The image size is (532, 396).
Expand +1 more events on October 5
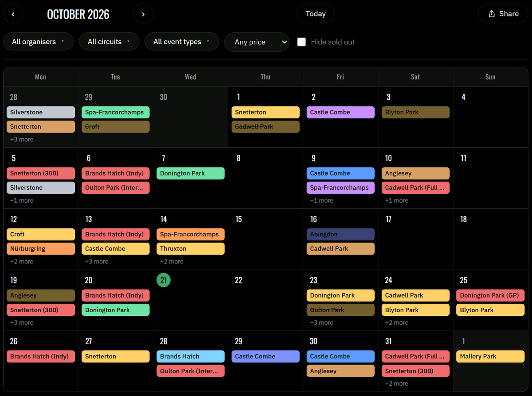[22, 200]
